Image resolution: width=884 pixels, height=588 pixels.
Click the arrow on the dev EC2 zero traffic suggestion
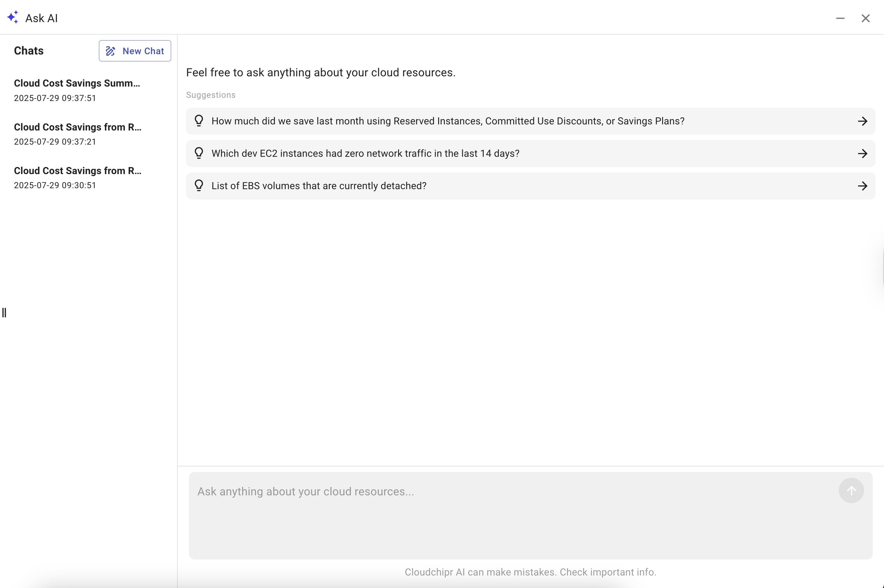(x=862, y=153)
